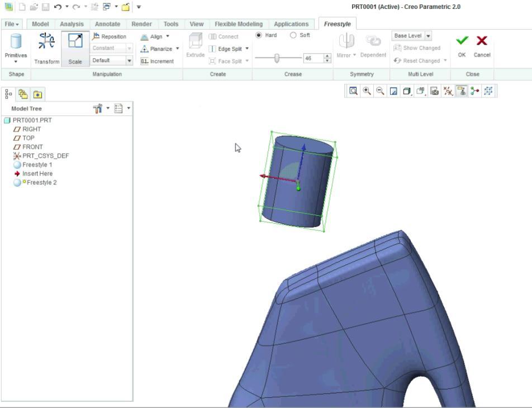Open the Render tab
This screenshot has height=408, width=532.
pyautogui.click(x=141, y=24)
